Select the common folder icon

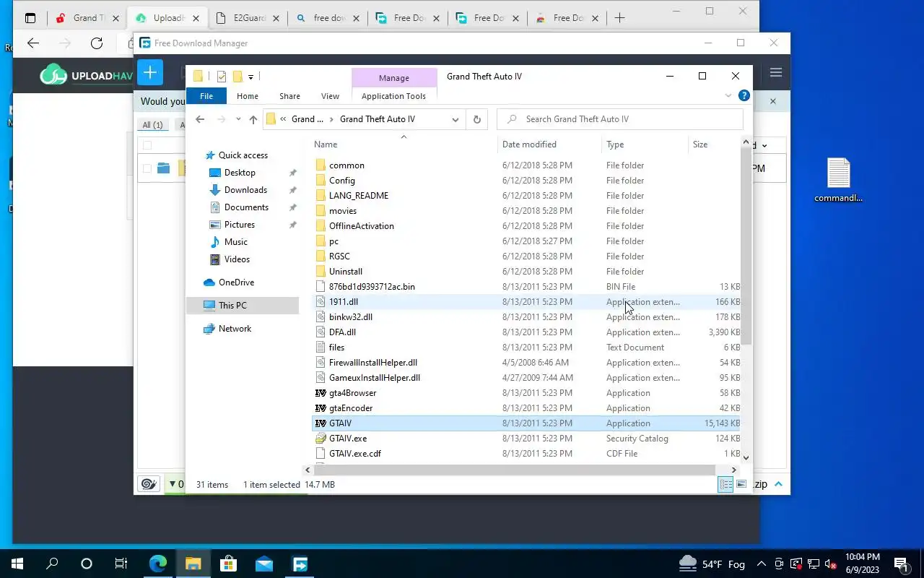click(321, 165)
